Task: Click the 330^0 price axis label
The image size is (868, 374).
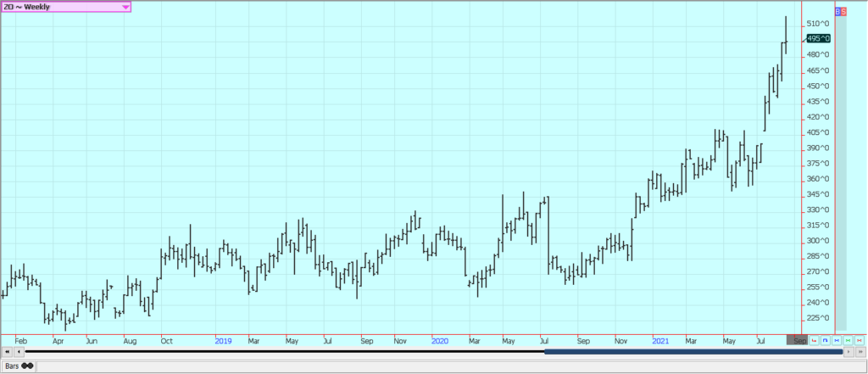Action: (x=818, y=210)
